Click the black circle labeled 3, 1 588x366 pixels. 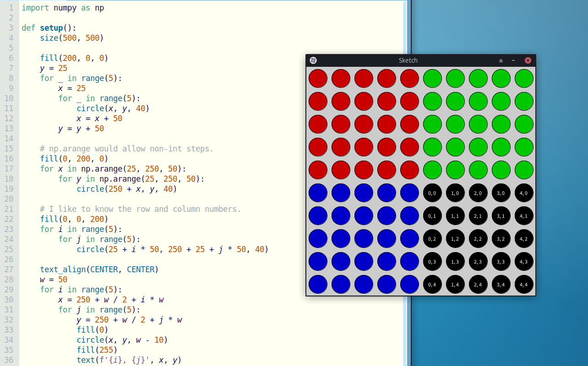pos(501,216)
